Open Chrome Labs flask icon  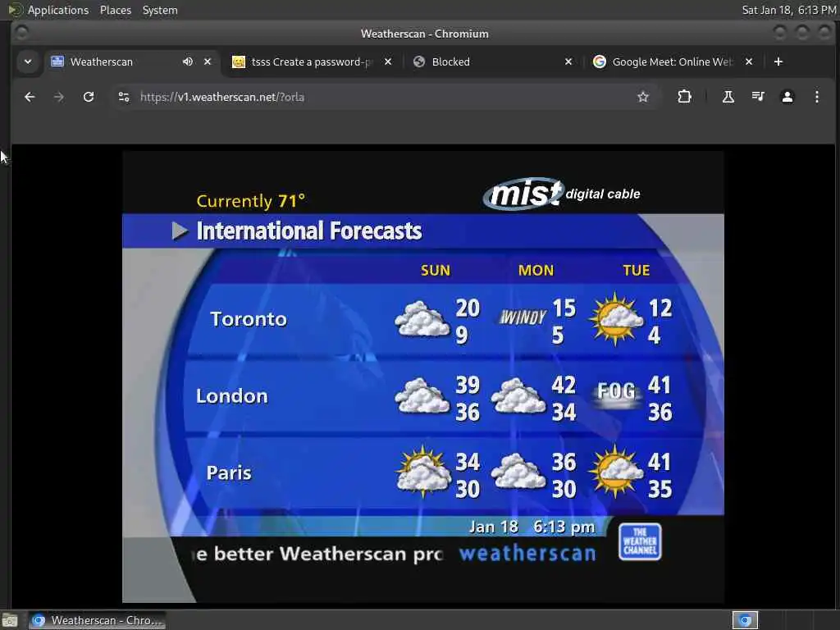(728, 97)
